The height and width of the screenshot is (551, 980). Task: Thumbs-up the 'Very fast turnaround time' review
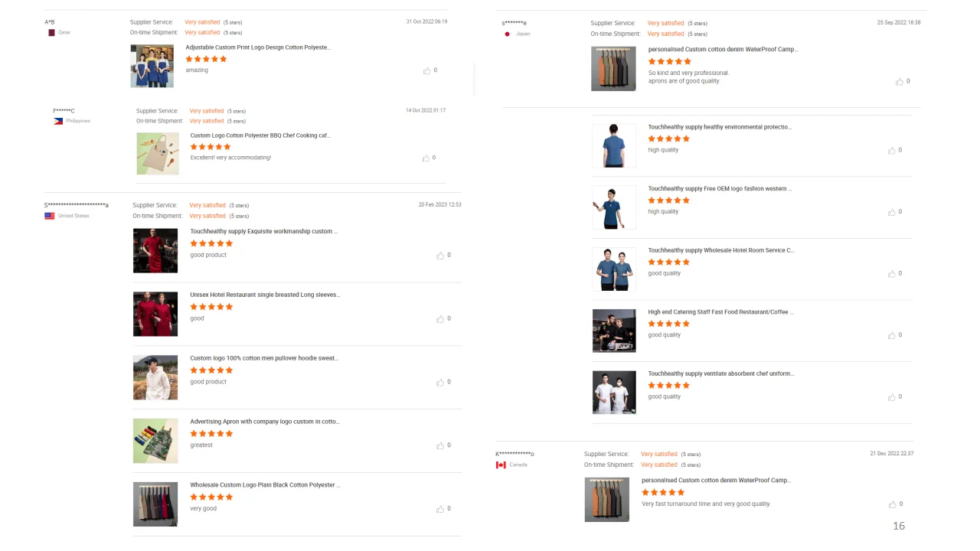pyautogui.click(x=892, y=504)
